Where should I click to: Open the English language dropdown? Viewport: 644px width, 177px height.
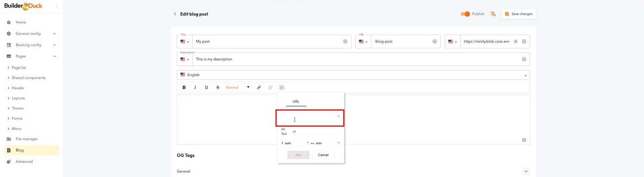pos(353,75)
